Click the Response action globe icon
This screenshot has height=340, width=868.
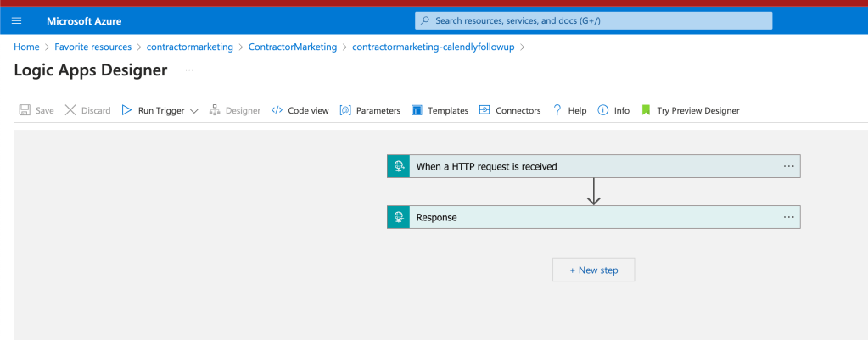click(399, 217)
